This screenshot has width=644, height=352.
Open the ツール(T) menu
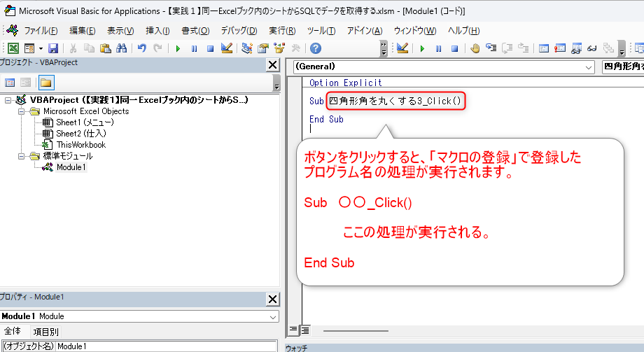coord(321,31)
